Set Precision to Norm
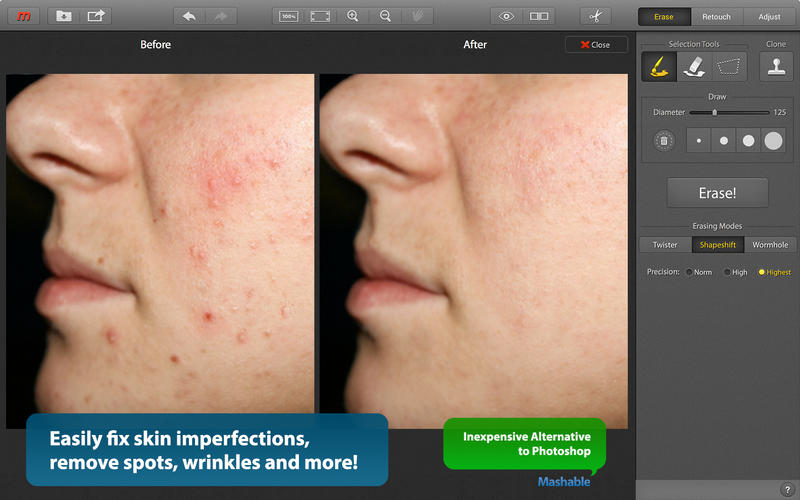The image size is (800, 500). click(x=689, y=272)
